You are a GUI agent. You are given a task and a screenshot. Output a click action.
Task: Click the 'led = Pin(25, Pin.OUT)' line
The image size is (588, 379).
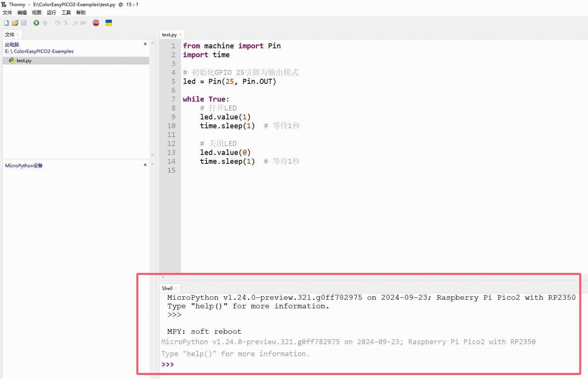(229, 82)
